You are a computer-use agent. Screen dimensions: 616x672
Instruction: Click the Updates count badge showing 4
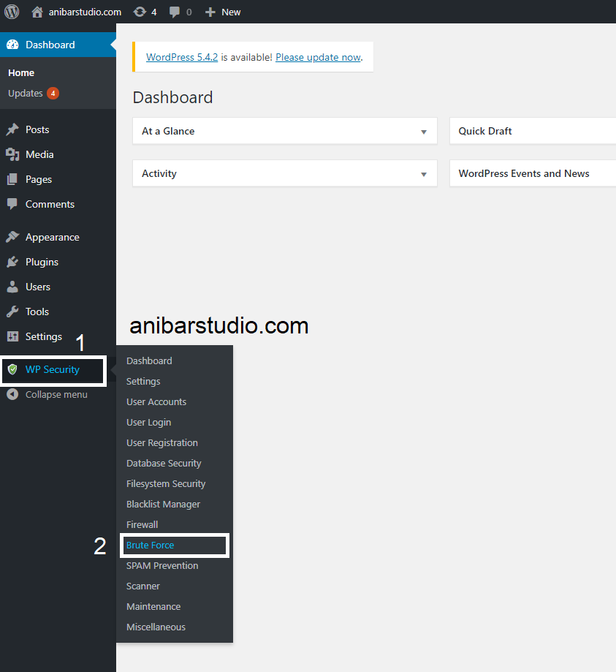[53, 93]
